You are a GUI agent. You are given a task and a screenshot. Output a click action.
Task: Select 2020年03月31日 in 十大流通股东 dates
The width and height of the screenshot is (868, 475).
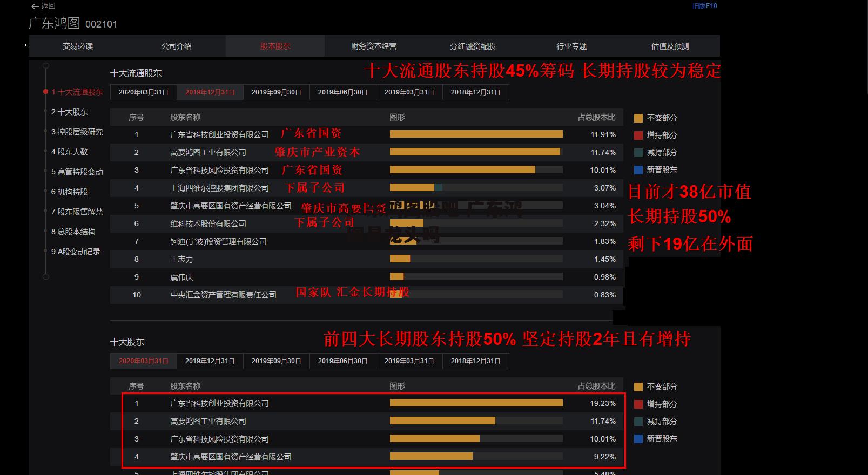pyautogui.click(x=144, y=92)
